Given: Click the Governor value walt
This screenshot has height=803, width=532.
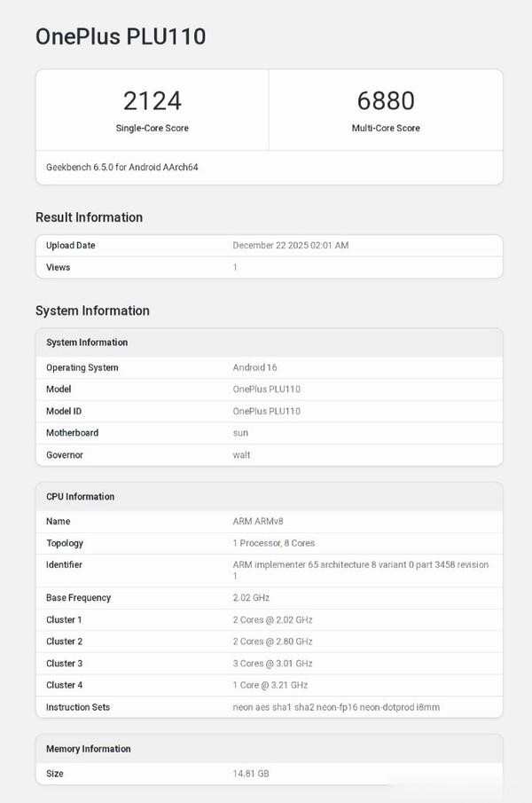Looking at the screenshot, I should (241, 454).
